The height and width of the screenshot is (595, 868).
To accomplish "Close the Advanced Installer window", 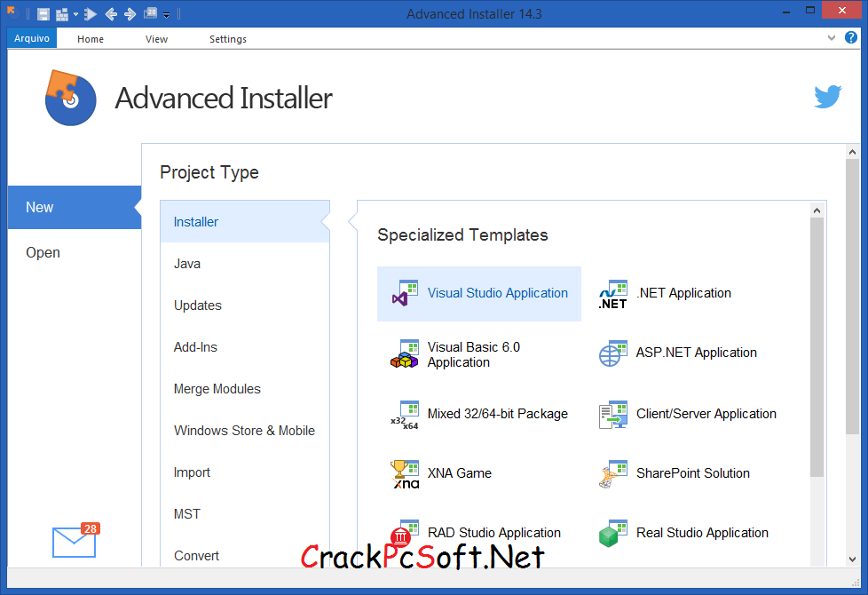I will tap(842, 11).
